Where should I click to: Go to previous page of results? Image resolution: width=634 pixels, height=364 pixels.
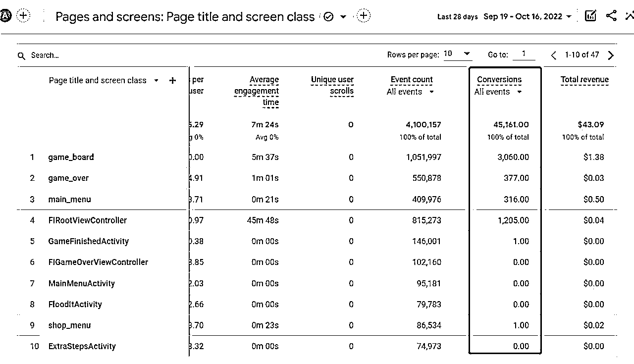coord(554,55)
